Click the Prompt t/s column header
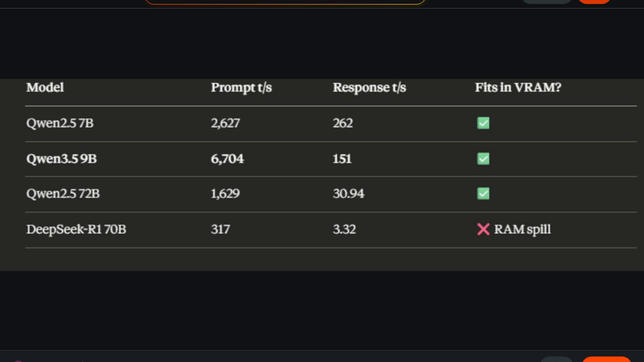This screenshot has height=362, width=644. point(241,87)
